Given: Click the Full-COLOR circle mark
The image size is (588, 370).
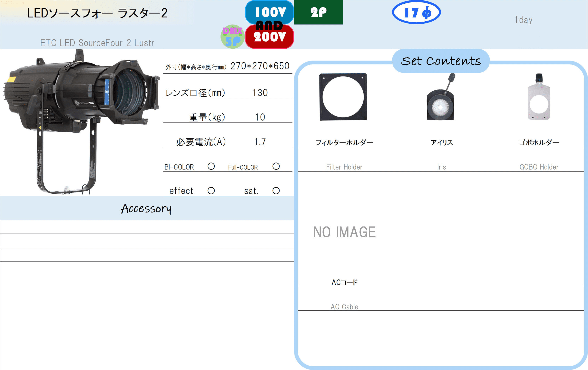Looking at the screenshot, I should [x=276, y=166].
